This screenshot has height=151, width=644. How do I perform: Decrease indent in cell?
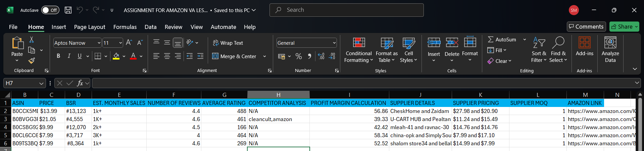click(190, 56)
